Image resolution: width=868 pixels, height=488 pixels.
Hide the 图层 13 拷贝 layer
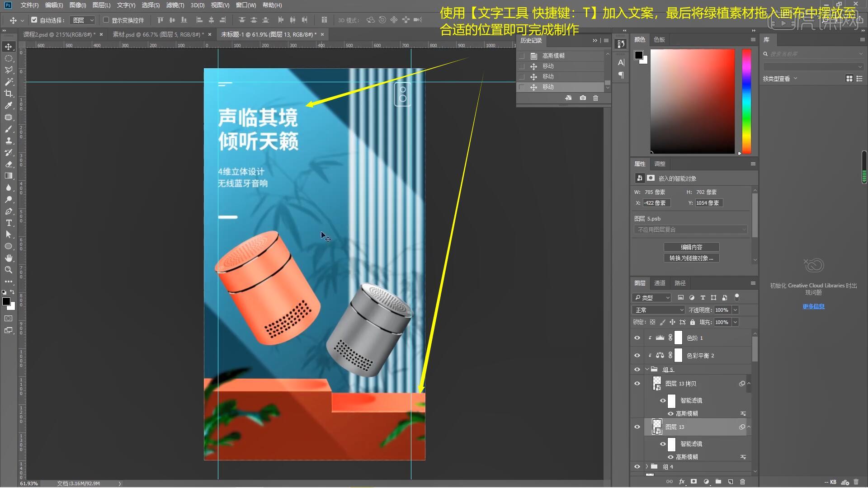[637, 383]
